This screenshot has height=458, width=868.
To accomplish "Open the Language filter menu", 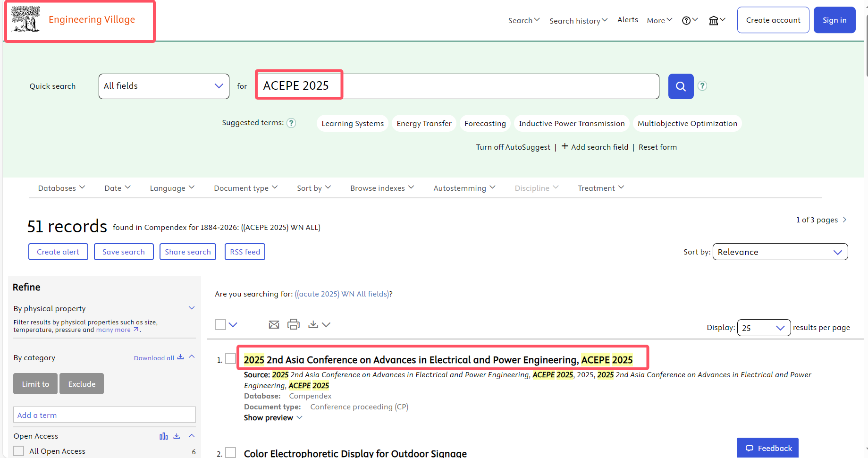I will pos(172,188).
